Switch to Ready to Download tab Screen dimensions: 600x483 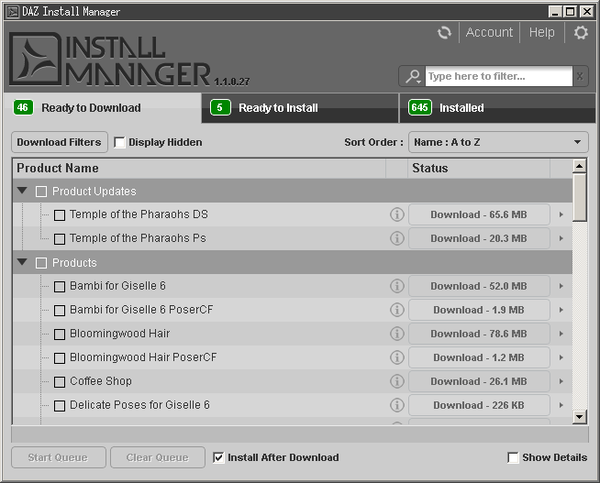pyautogui.click(x=103, y=108)
